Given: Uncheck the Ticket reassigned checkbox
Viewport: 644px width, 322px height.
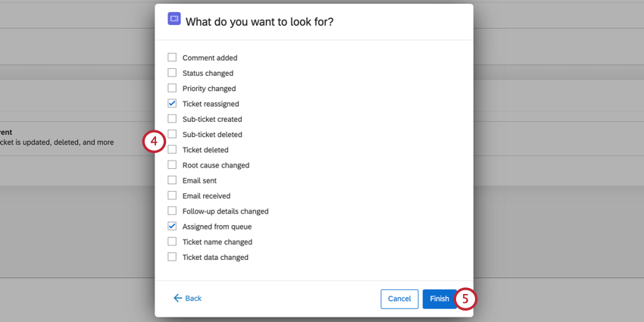Looking at the screenshot, I should click(172, 103).
